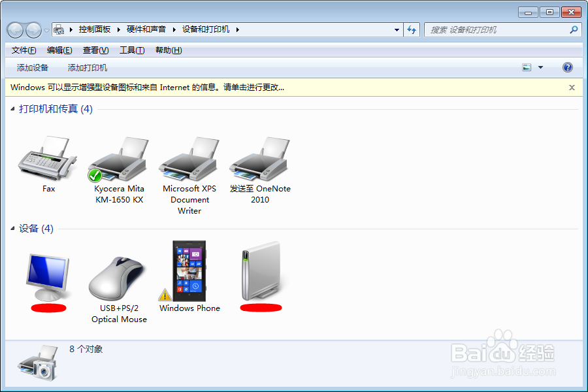Image resolution: width=588 pixels, height=392 pixels.
Task: Click the Back navigation arrow
Action: click(16, 30)
